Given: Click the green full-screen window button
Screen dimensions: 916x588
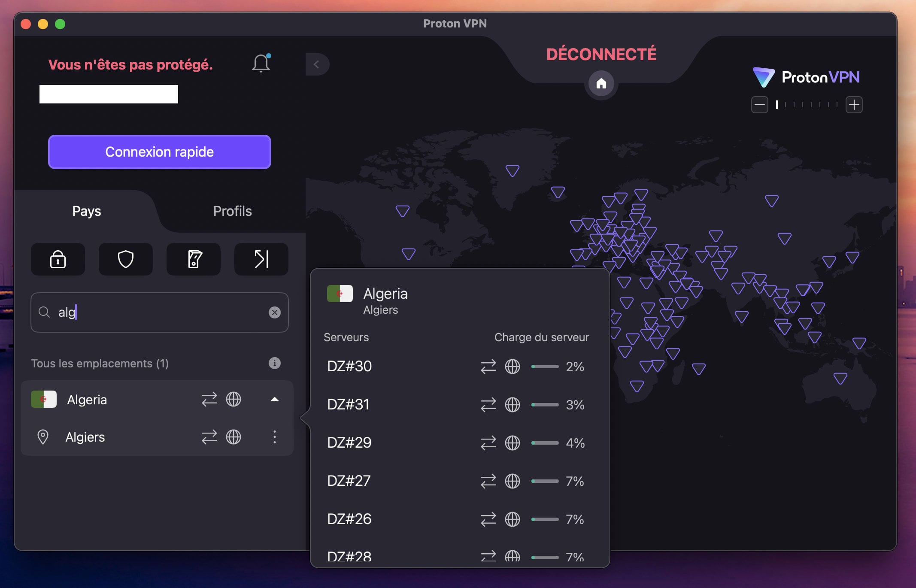Looking at the screenshot, I should click(60, 24).
